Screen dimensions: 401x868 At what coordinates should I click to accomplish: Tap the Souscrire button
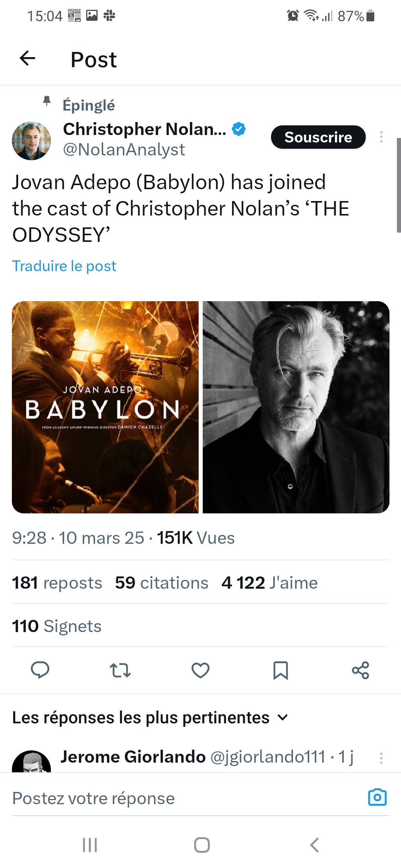point(318,137)
